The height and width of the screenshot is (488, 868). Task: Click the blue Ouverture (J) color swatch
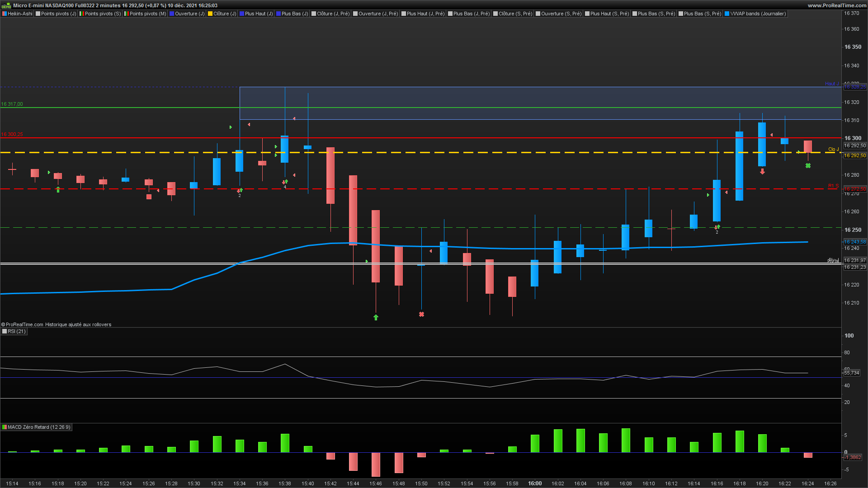[172, 14]
